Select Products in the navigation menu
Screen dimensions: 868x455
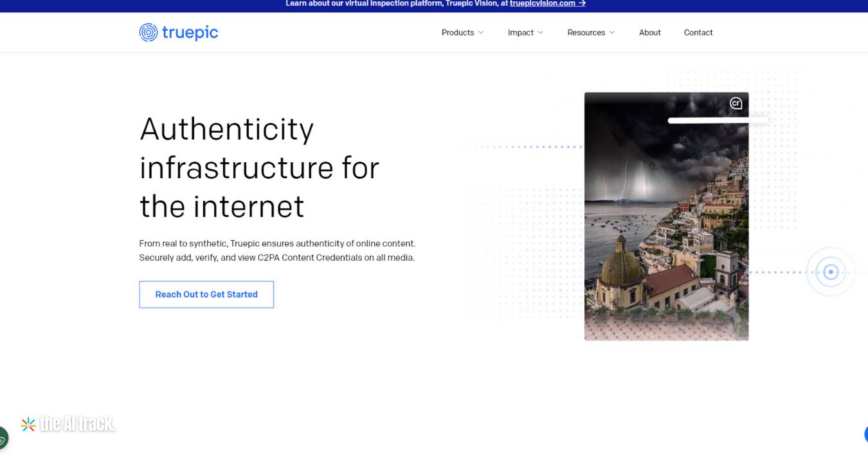click(x=458, y=32)
